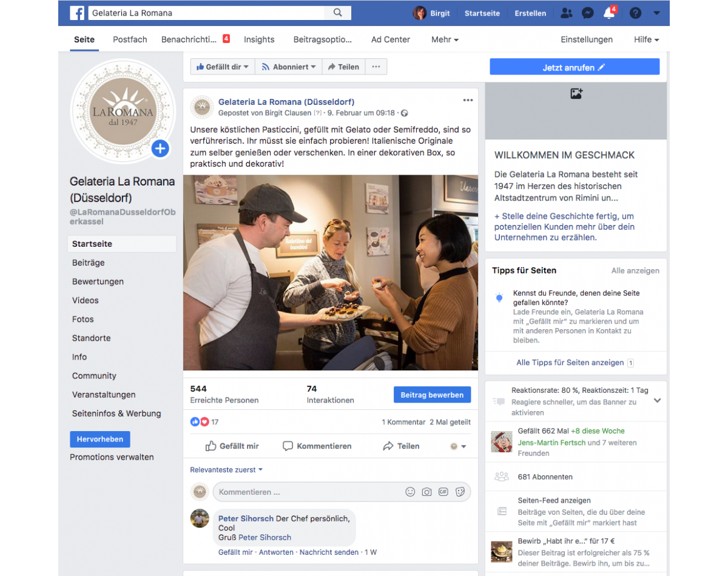
Task: Toggle the Gefällt dir page like button
Action: pos(223,67)
